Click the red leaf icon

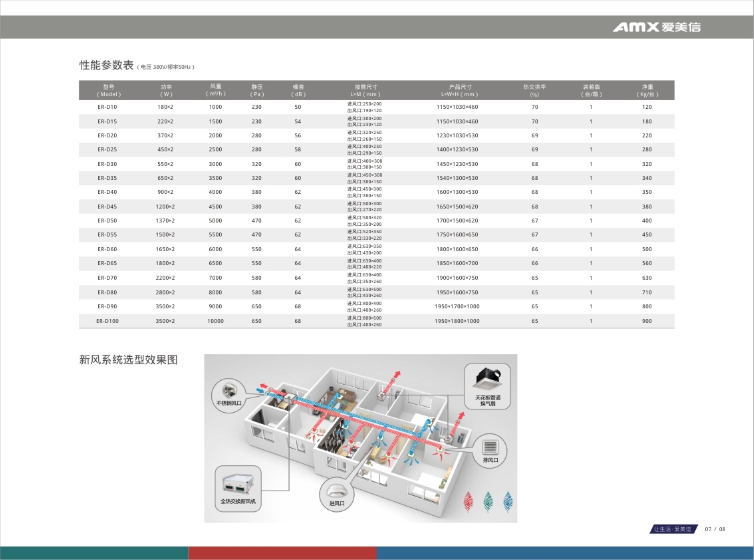[468, 501]
